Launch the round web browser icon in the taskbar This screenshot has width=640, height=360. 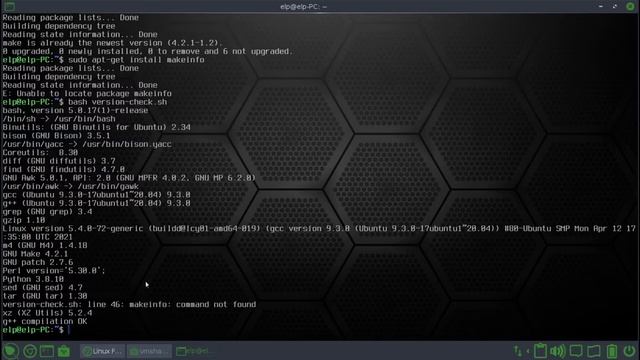click(x=30, y=351)
